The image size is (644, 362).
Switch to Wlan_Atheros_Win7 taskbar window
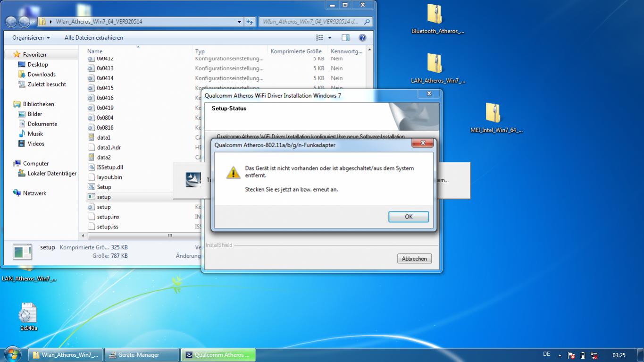[x=66, y=355]
